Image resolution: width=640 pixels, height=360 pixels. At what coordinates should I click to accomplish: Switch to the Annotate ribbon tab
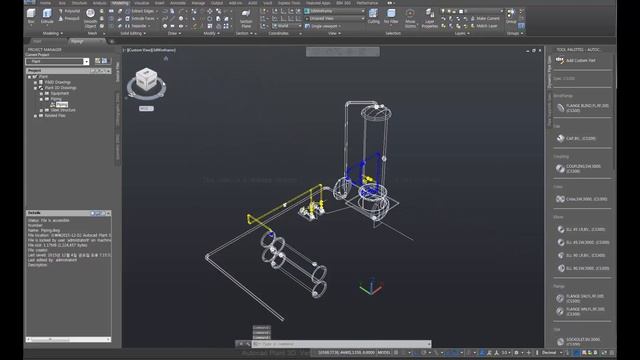pyautogui.click(x=178, y=3)
